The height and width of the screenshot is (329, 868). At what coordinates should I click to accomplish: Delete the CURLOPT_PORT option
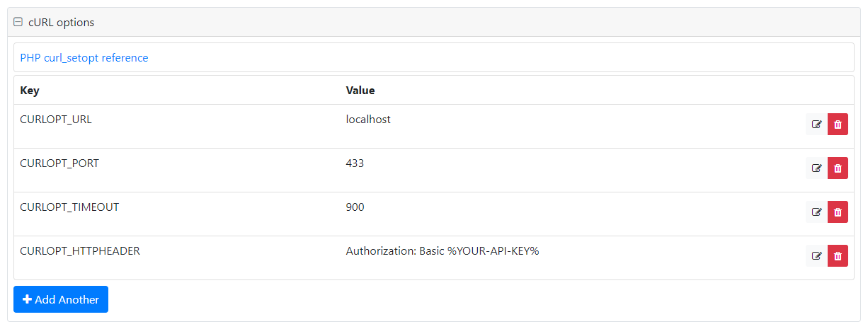(x=838, y=168)
